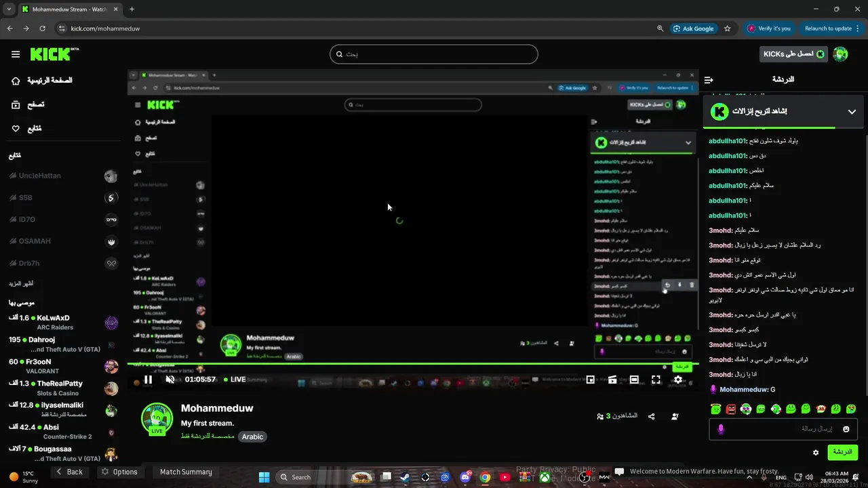Open Dahrooj recommended stream
Image resolution: width=868 pixels, height=488 pixels.
click(64, 344)
